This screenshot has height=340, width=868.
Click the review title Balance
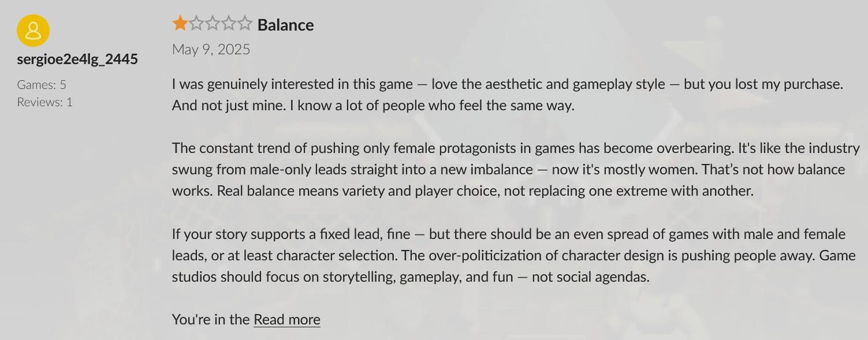pos(286,25)
